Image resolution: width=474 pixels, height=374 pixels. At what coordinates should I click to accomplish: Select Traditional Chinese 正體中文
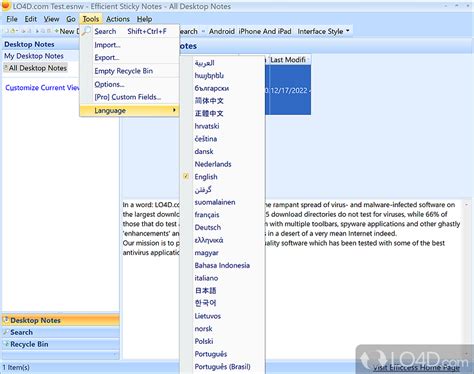pos(222,113)
